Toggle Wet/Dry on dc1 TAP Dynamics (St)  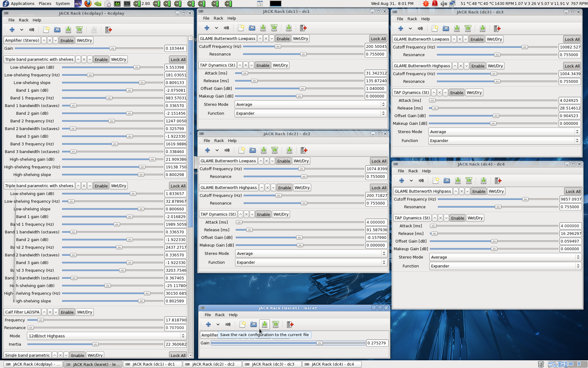(x=280, y=65)
